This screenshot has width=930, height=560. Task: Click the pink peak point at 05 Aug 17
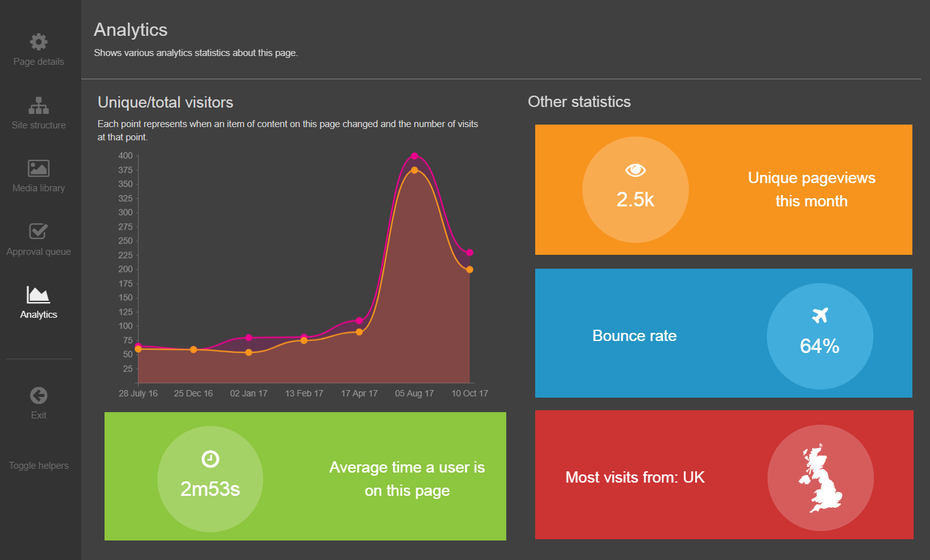(x=414, y=156)
